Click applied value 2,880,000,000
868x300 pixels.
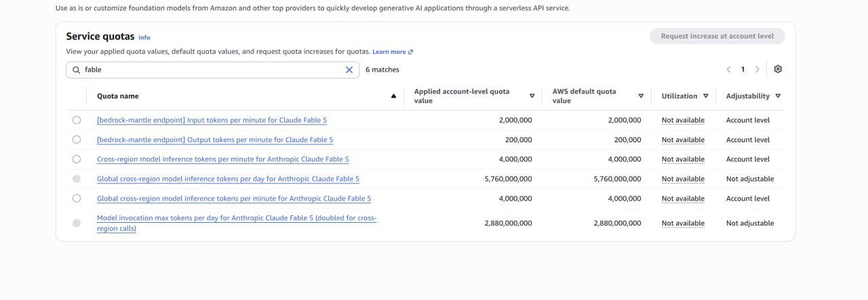click(509, 223)
